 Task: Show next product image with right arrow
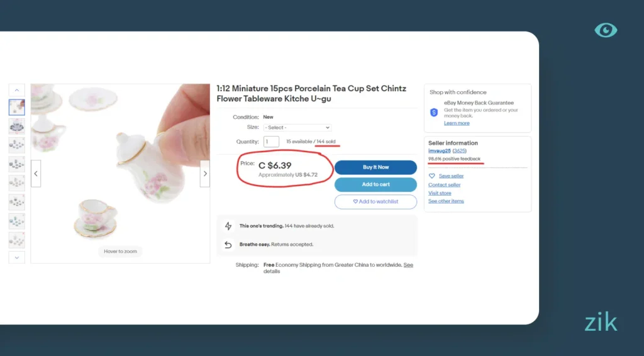point(204,174)
